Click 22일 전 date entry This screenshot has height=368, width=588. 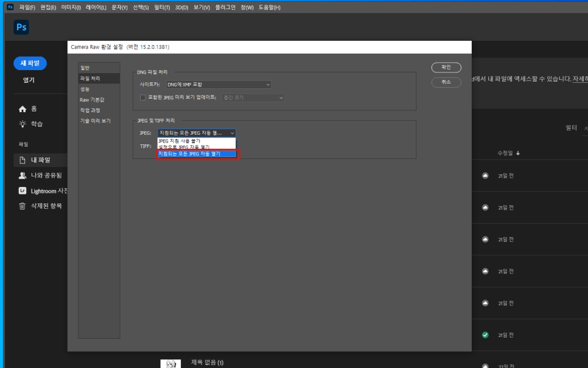click(506, 366)
